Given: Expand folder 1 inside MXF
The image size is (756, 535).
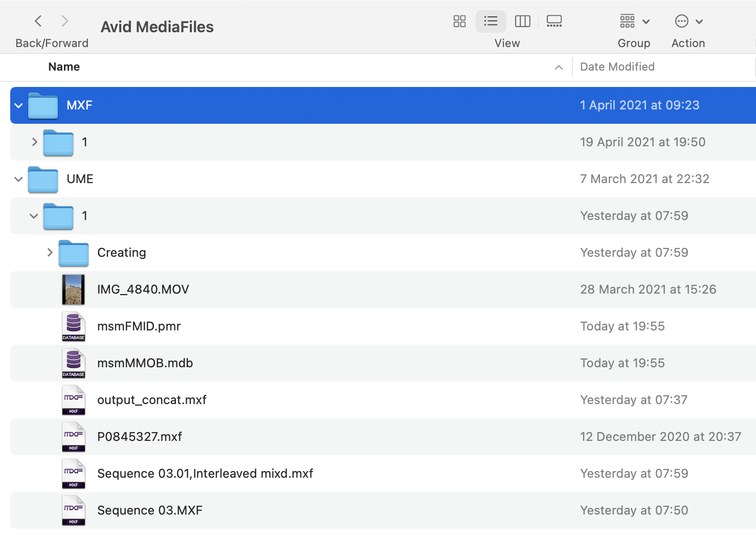Looking at the screenshot, I should point(34,142).
